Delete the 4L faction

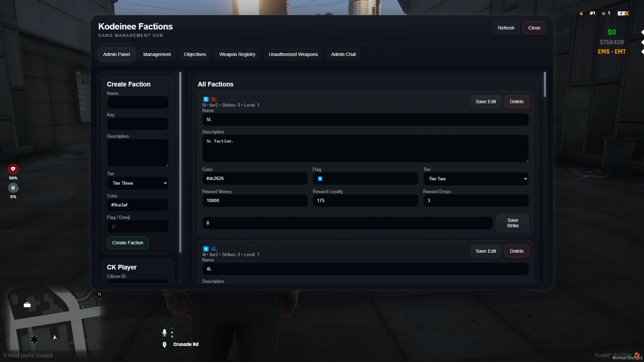(x=517, y=251)
